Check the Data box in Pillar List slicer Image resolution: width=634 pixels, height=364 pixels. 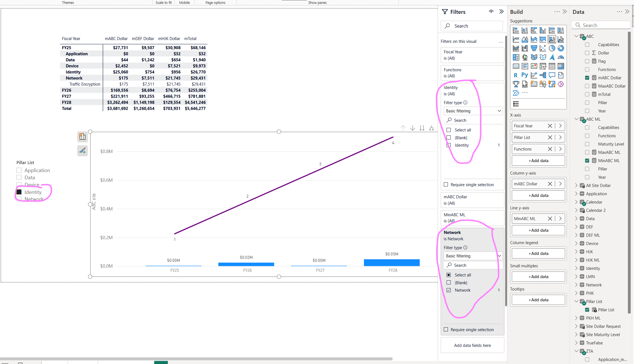coord(19,177)
